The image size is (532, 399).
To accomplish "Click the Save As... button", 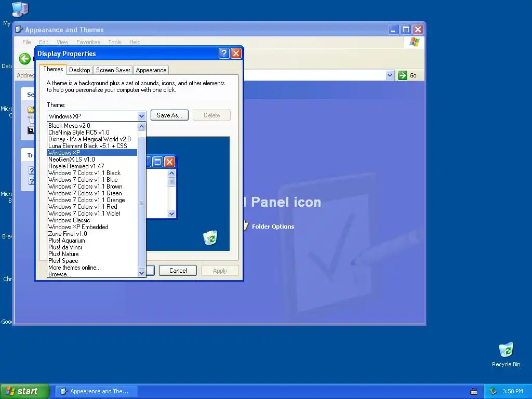I will pyautogui.click(x=169, y=115).
